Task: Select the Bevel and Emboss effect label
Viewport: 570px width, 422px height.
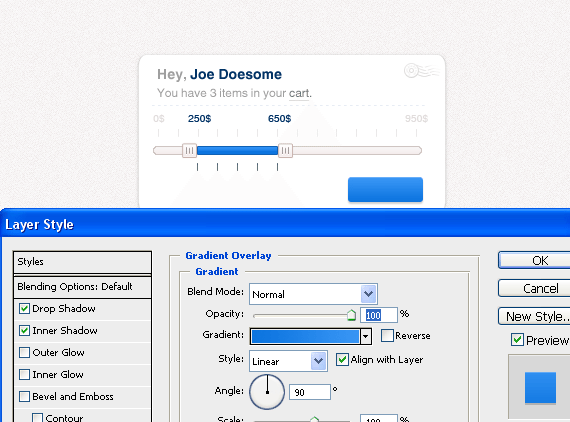Action: [x=73, y=397]
